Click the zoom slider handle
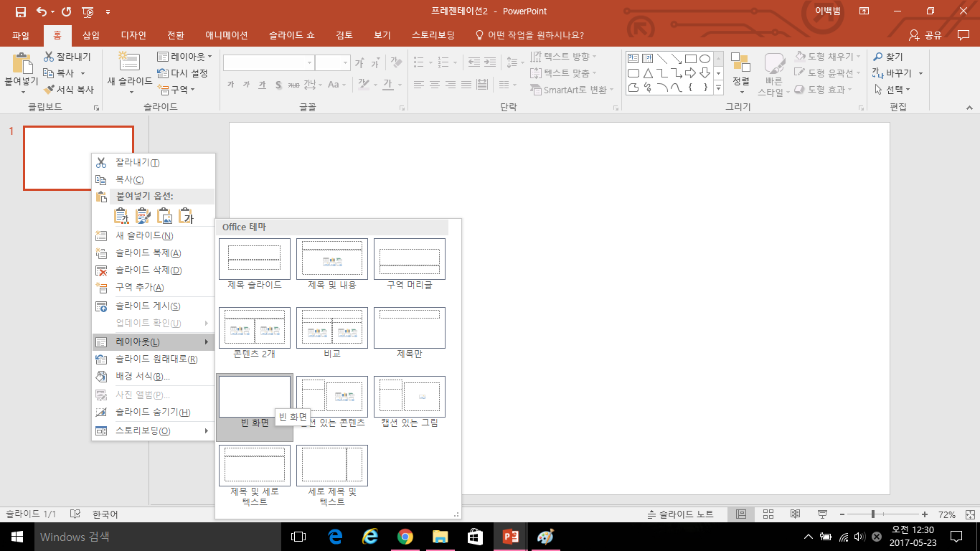Image resolution: width=980 pixels, height=551 pixels. coord(873,514)
